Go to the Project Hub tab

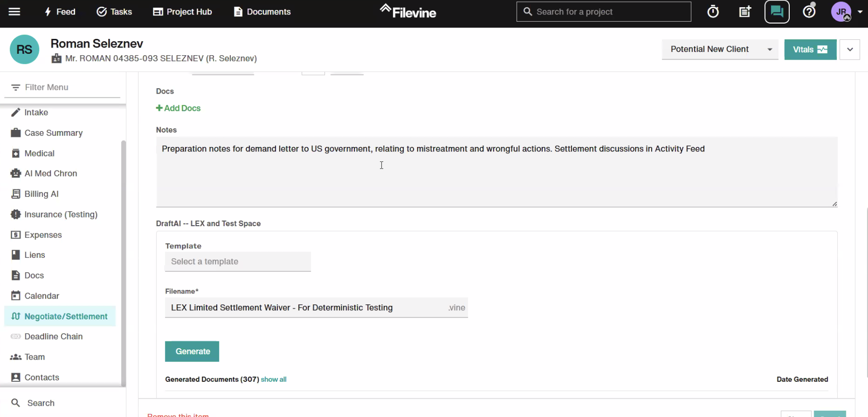pyautogui.click(x=182, y=12)
